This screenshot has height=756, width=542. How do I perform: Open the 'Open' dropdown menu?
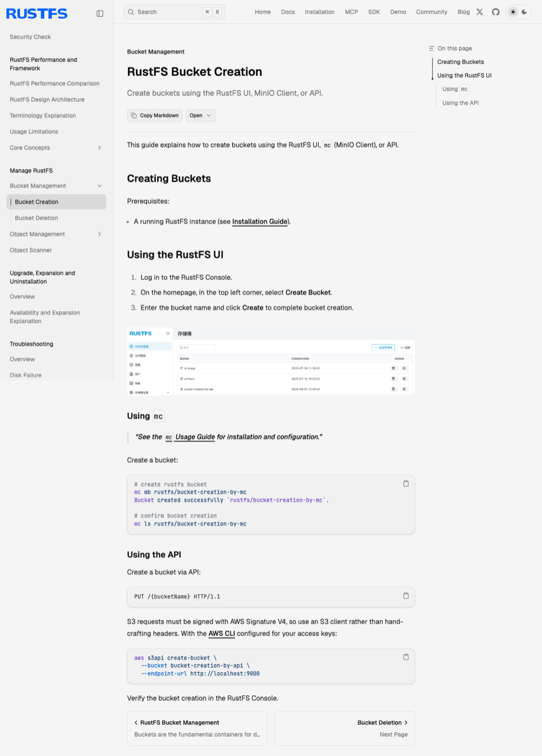tap(201, 116)
